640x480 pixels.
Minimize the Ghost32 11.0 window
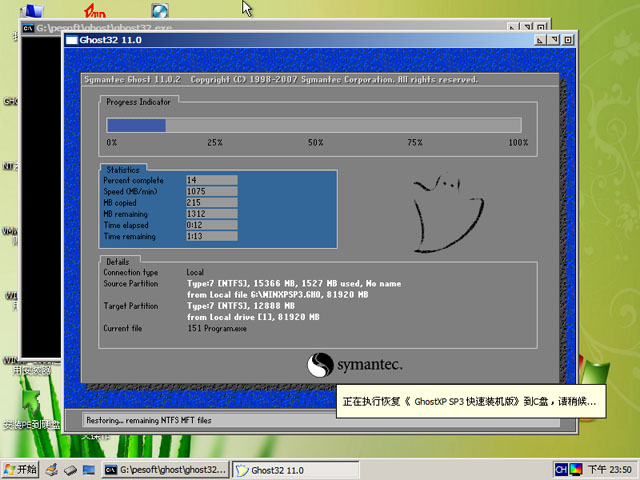click(x=540, y=40)
